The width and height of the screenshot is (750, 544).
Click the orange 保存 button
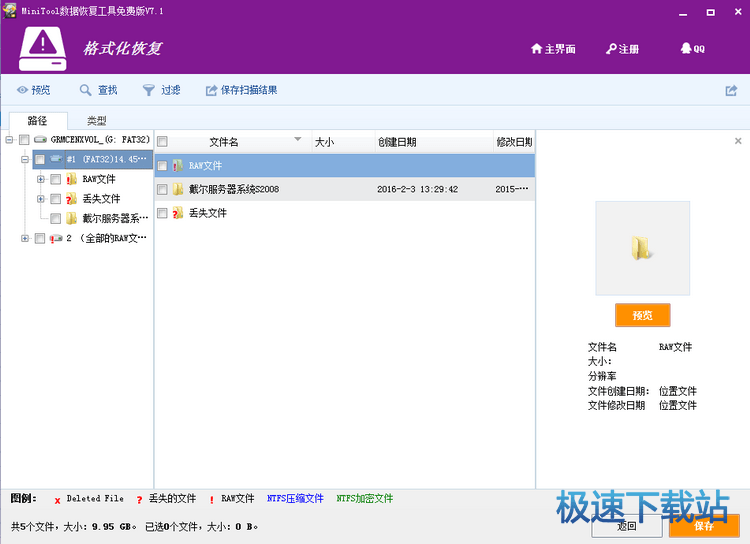(x=704, y=526)
